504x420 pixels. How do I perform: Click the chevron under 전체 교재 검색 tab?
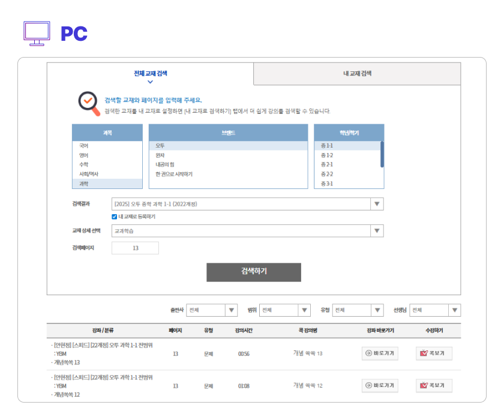(150, 82)
